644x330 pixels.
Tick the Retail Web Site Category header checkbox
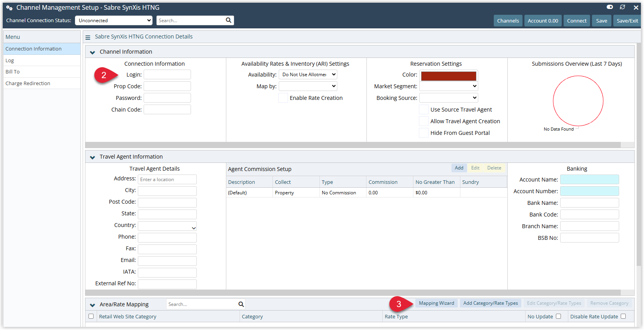91,316
